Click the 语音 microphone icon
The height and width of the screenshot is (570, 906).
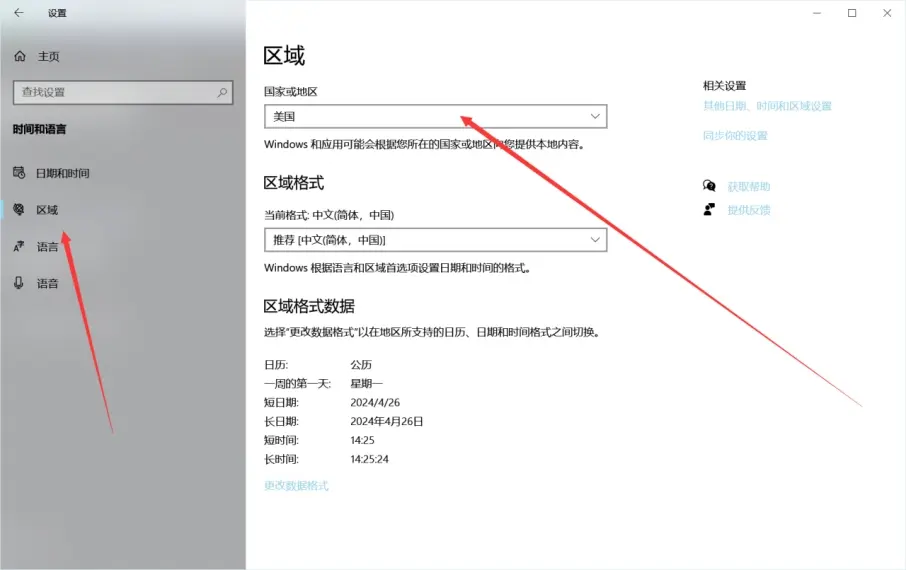coord(19,283)
